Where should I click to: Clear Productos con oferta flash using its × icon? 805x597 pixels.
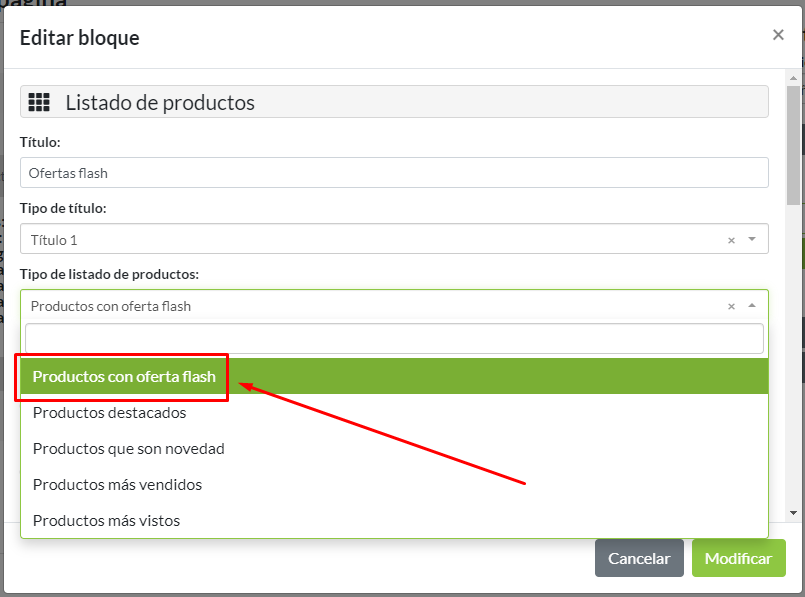point(731,306)
